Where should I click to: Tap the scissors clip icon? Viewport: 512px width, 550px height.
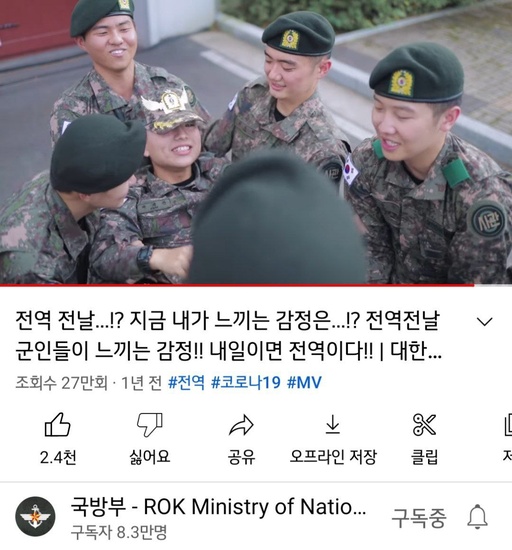coord(424,424)
